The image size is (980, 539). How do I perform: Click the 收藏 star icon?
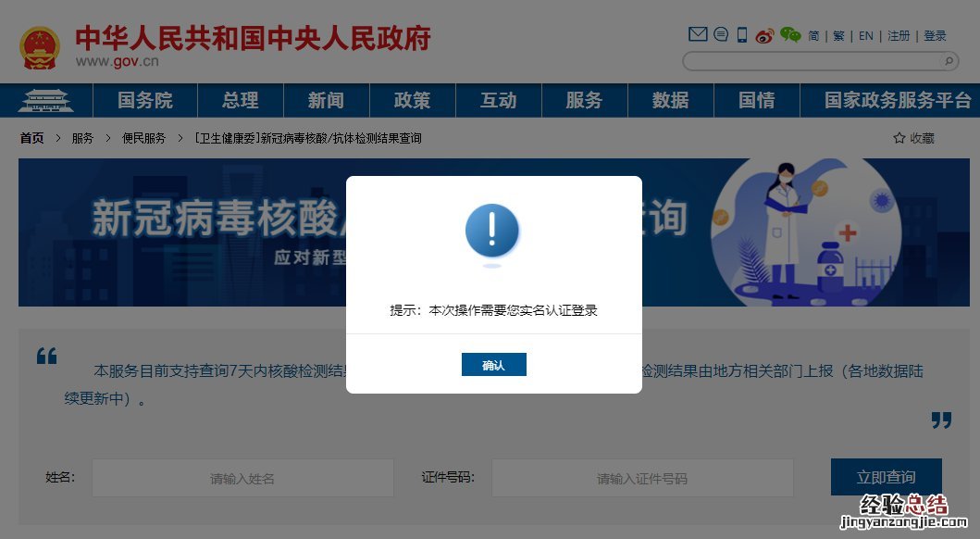coord(899,138)
